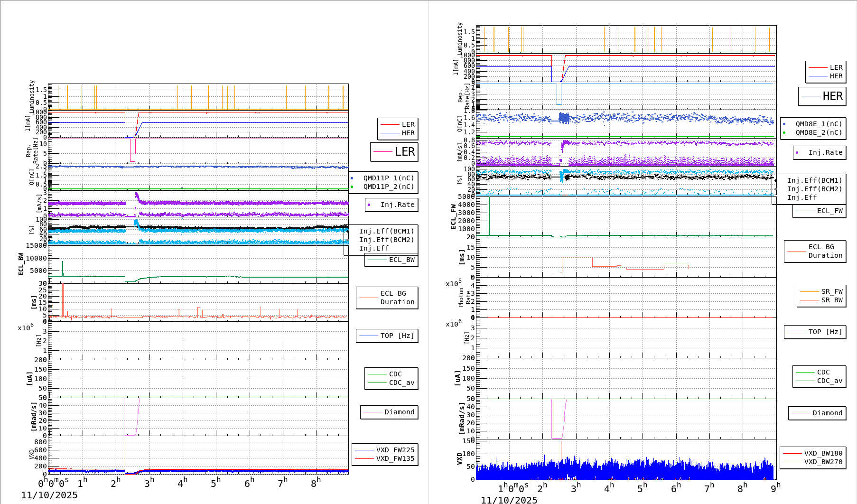Select the SR_FW legend entry
This screenshot has width=857, height=504.
(831, 291)
